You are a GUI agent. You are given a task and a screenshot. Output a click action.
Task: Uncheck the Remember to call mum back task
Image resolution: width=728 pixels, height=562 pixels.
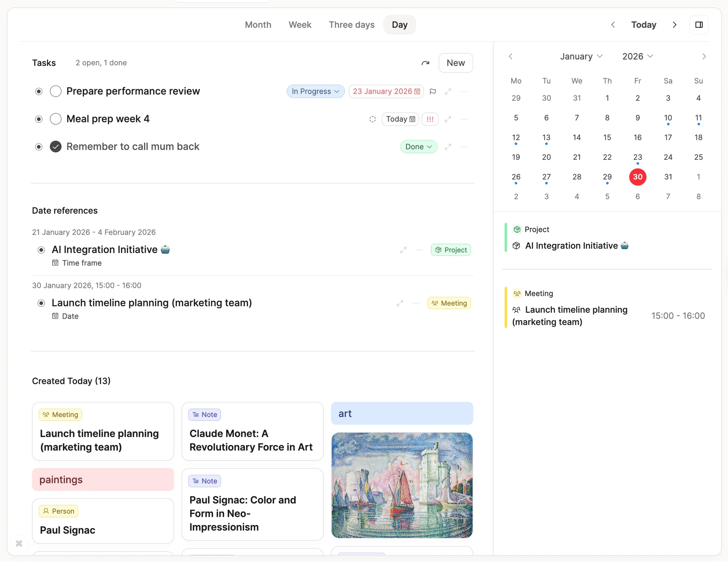[55, 146]
